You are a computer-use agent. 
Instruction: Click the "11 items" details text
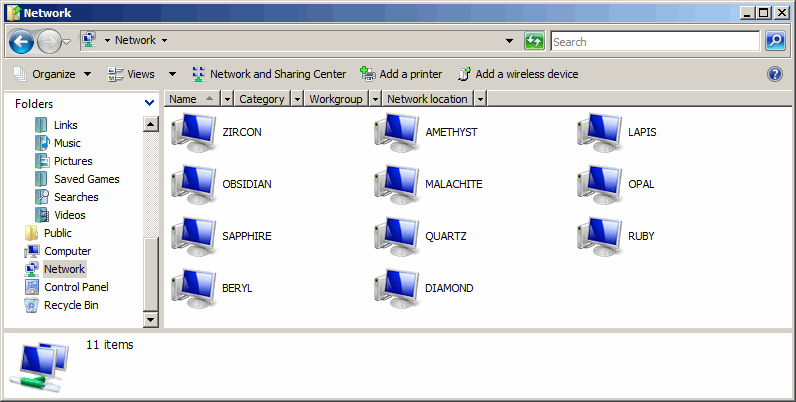click(x=110, y=345)
